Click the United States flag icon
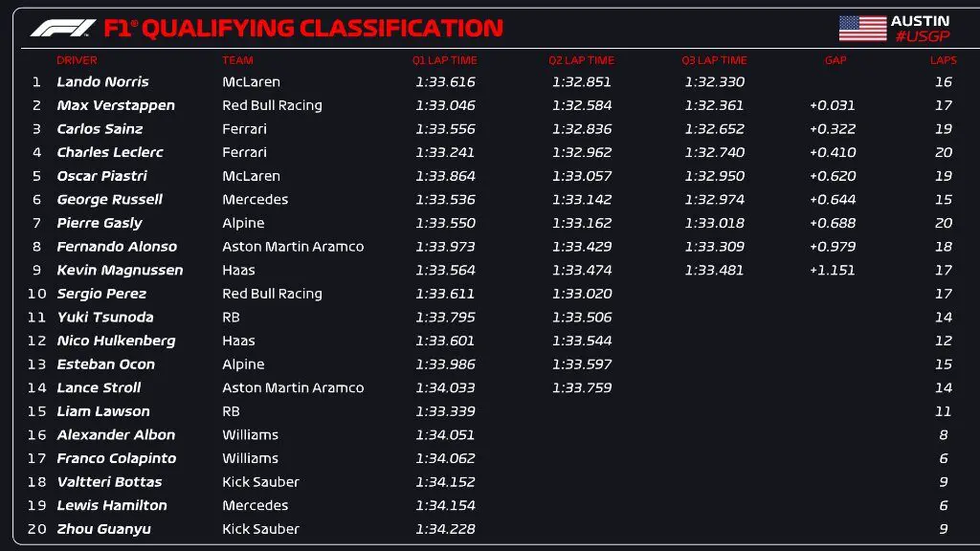 pos(862,28)
